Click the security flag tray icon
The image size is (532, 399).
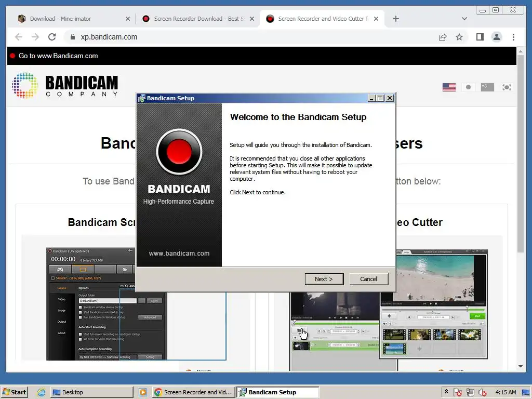(x=457, y=393)
